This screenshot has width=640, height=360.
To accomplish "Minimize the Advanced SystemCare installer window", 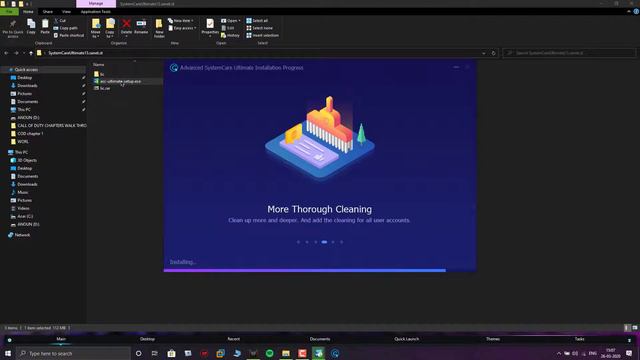I will pyautogui.click(x=456, y=67).
